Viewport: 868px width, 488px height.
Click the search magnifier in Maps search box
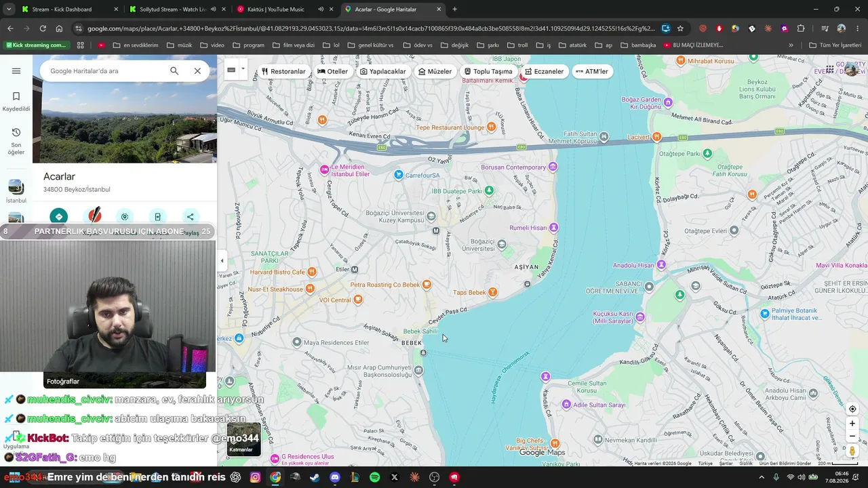click(x=174, y=70)
